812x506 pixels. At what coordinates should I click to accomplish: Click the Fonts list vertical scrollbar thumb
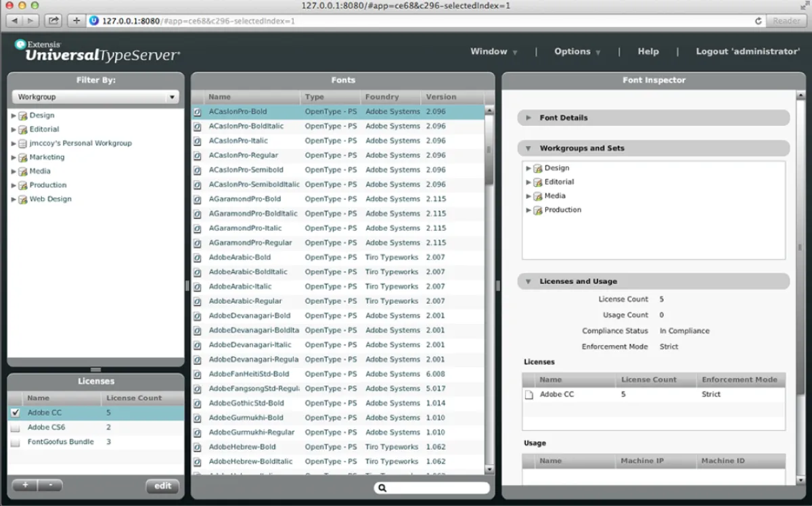489,149
